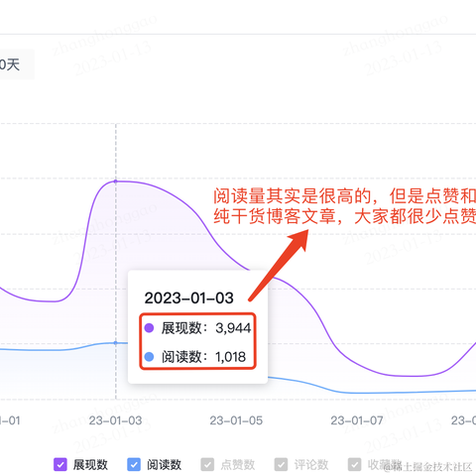
Task: Click the blue 阅读数 data point on 01-03
Action: 115,343
